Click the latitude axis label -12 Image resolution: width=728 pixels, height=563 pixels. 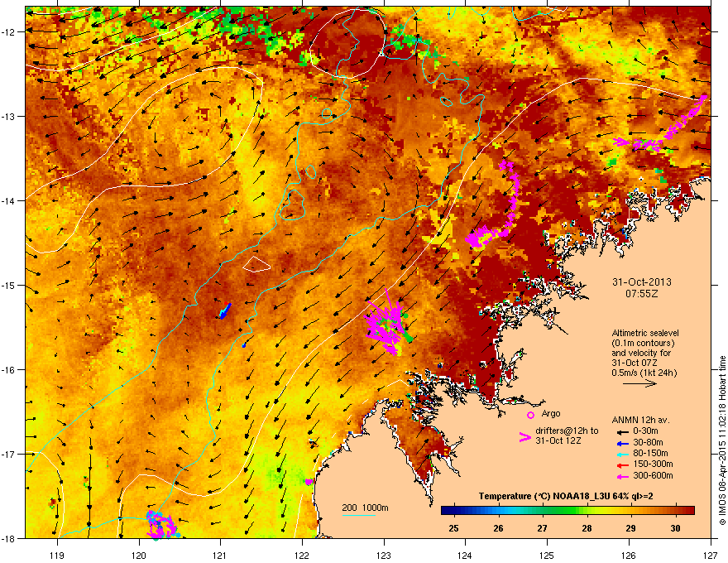10,32
